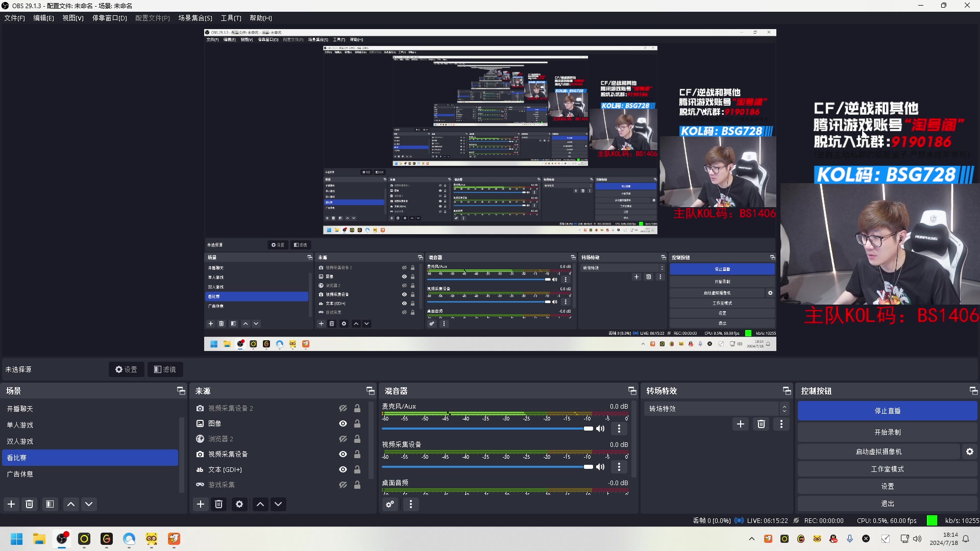
Task: Click 退出 to exit OBS
Action: [x=887, y=504]
